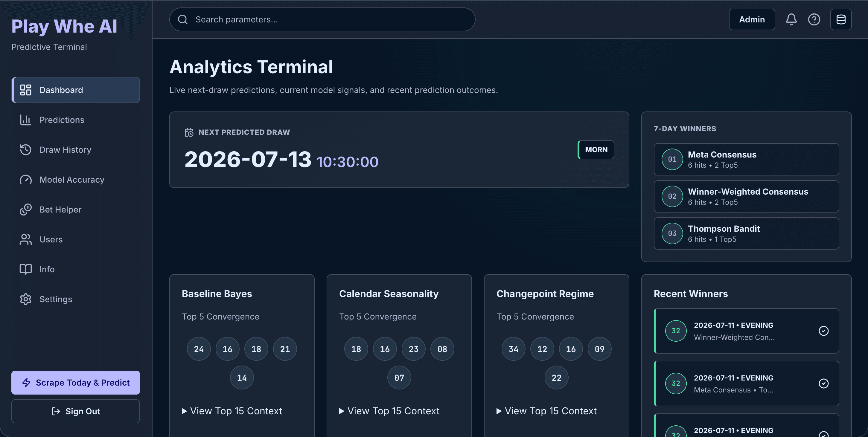Click the Bet Helper coins icon
This screenshot has width=868, height=437.
coord(26,210)
